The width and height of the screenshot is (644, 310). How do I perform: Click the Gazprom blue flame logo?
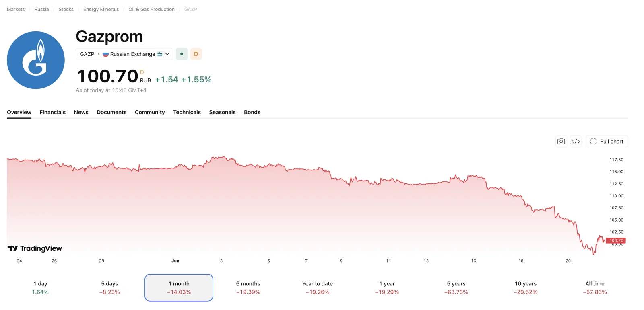tap(36, 60)
